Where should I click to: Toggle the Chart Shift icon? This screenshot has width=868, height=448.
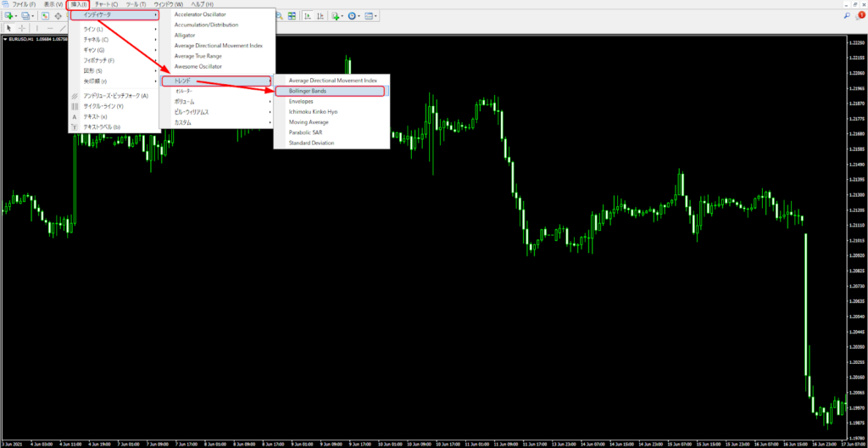pos(320,15)
